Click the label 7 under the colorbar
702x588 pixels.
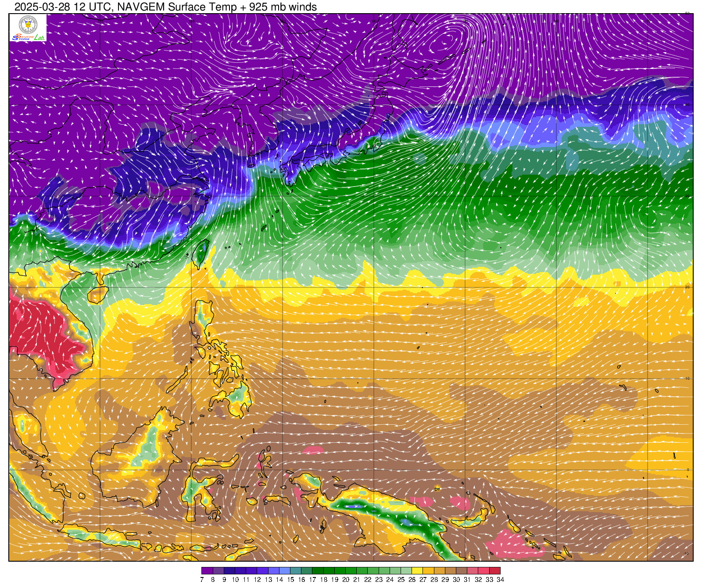202,580
